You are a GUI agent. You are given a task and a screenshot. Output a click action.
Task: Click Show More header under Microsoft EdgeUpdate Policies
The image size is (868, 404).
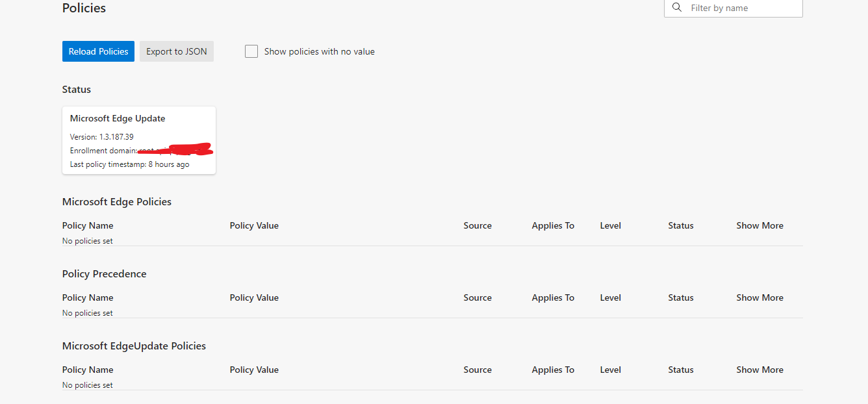pos(759,370)
